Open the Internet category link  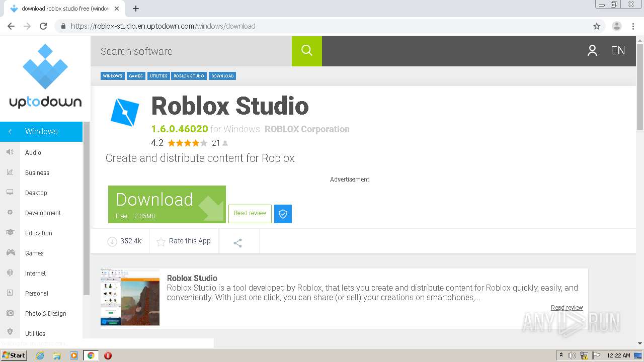[x=35, y=273]
